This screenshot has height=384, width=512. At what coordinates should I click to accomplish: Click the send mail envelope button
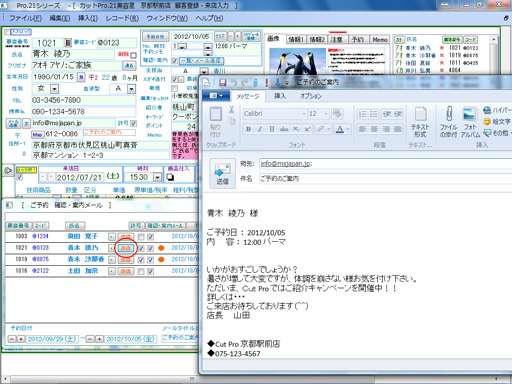coord(222,173)
